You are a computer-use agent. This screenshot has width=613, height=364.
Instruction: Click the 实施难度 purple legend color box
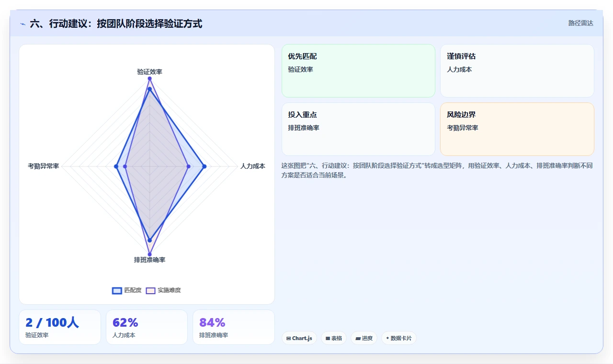coord(150,290)
